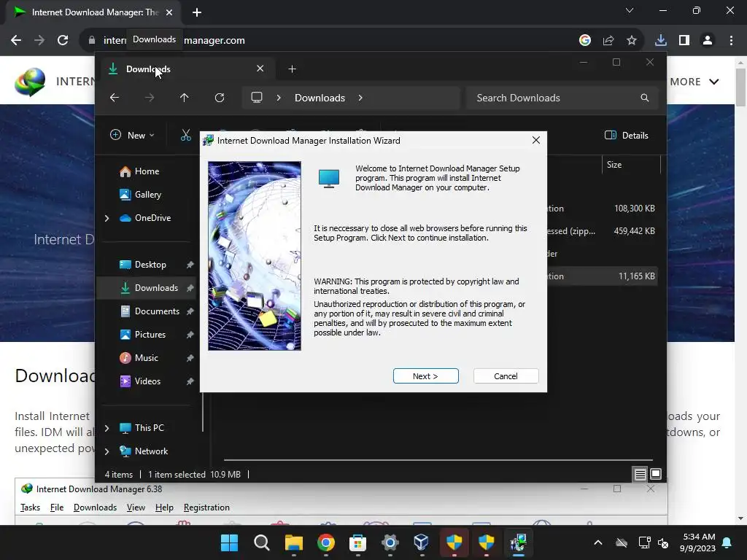
Task: Click the share icon in Chrome toolbar
Action: click(x=608, y=40)
